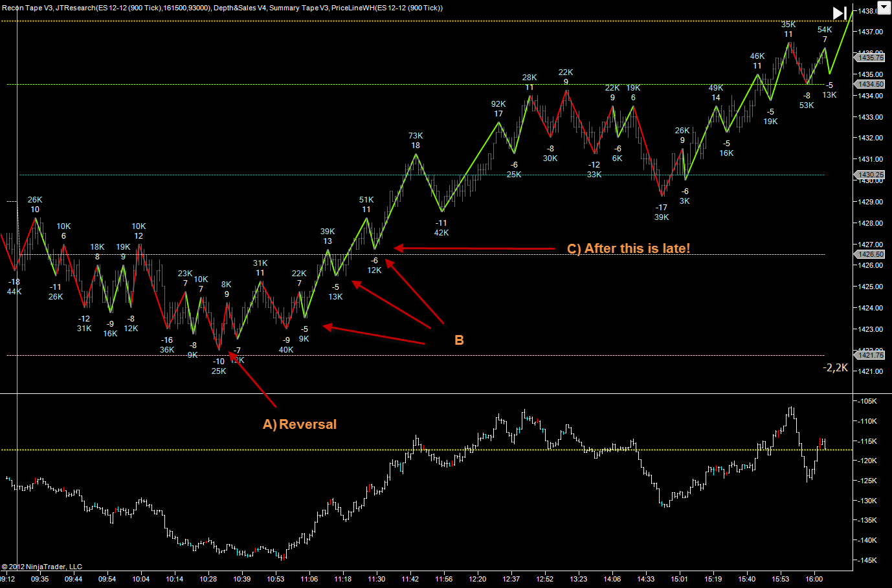Click the 40K swing volume label
The image size is (892, 588).
[x=286, y=350]
